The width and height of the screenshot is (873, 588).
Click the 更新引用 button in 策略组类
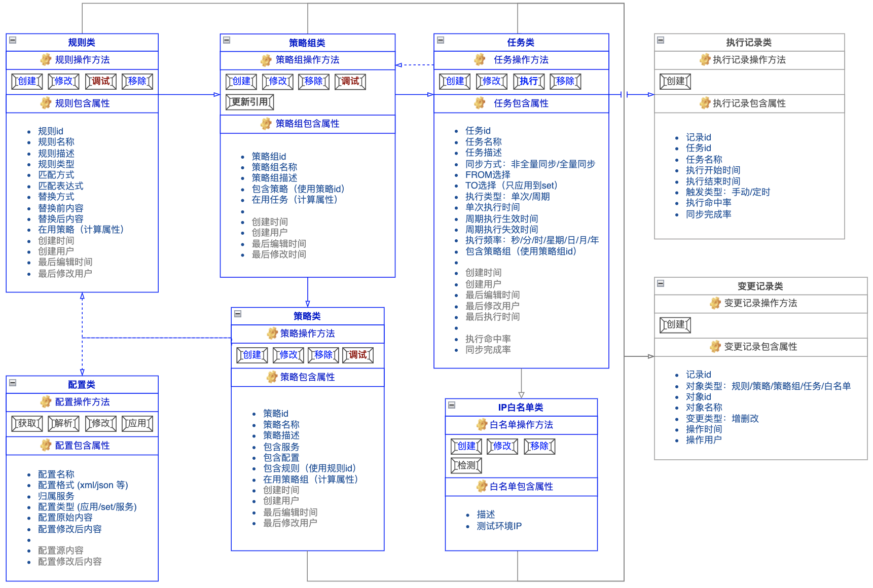pos(249,102)
